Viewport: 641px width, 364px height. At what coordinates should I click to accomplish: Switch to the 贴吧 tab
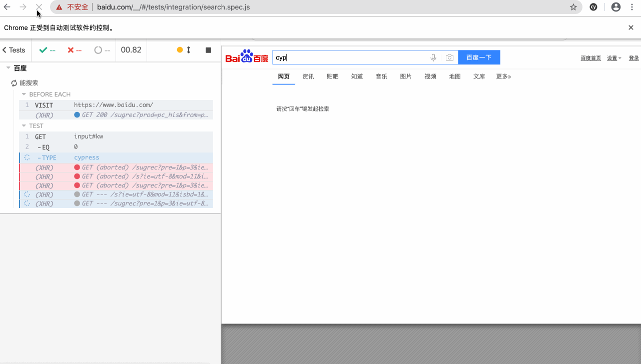(x=333, y=76)
